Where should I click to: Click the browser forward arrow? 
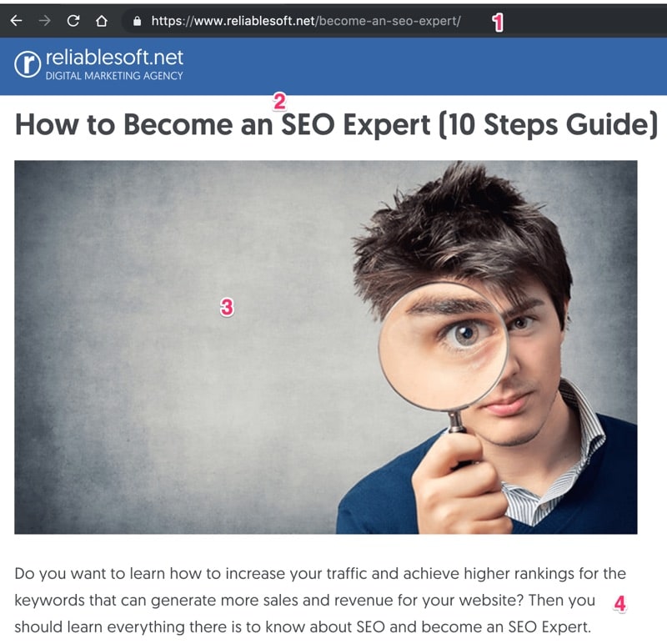(x=45, y=20)
